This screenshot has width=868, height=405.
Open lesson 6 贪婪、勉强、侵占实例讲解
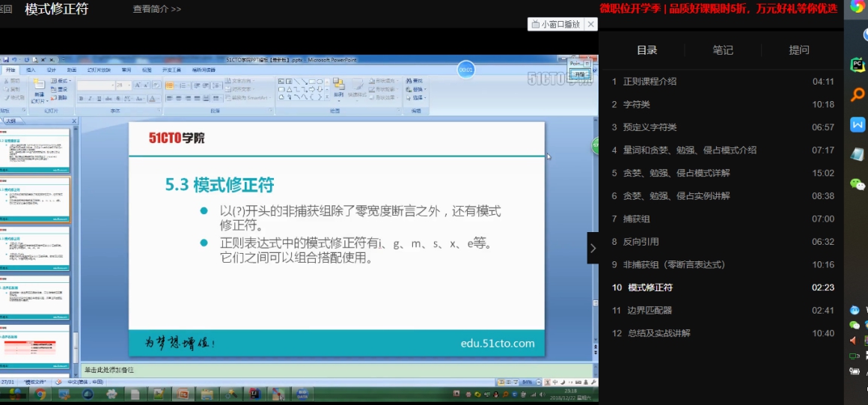point(722,195)
